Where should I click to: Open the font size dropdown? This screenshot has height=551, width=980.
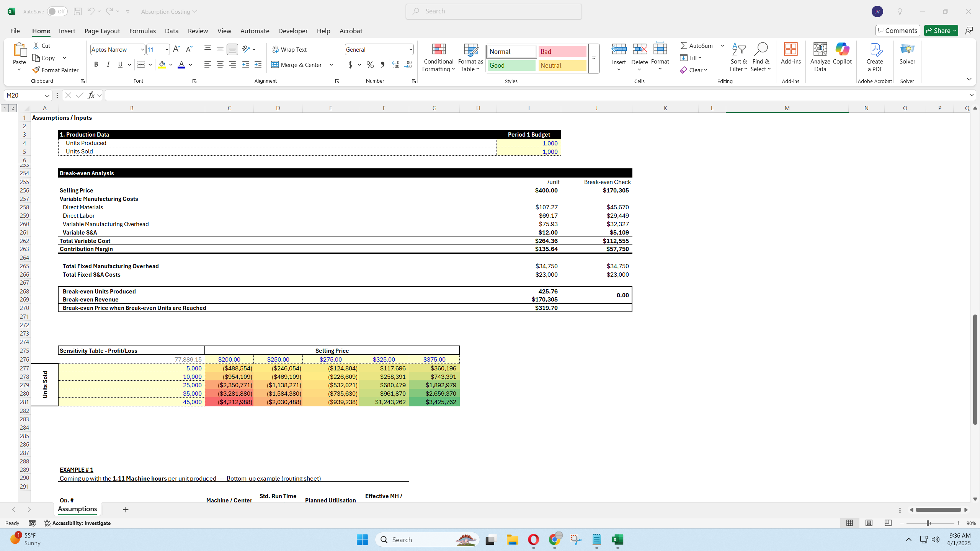pyautogui.click(x=167, y=49)
